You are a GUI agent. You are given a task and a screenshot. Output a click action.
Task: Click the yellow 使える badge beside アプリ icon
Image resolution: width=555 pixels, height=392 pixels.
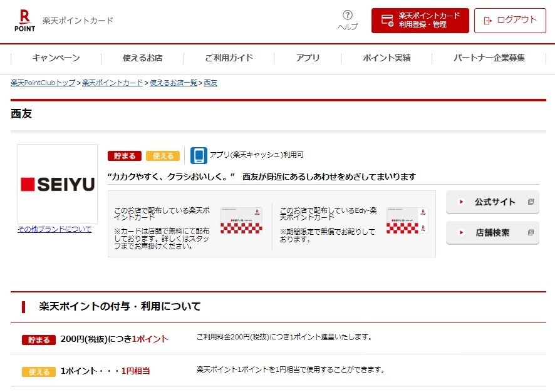(x=163, y=156)
